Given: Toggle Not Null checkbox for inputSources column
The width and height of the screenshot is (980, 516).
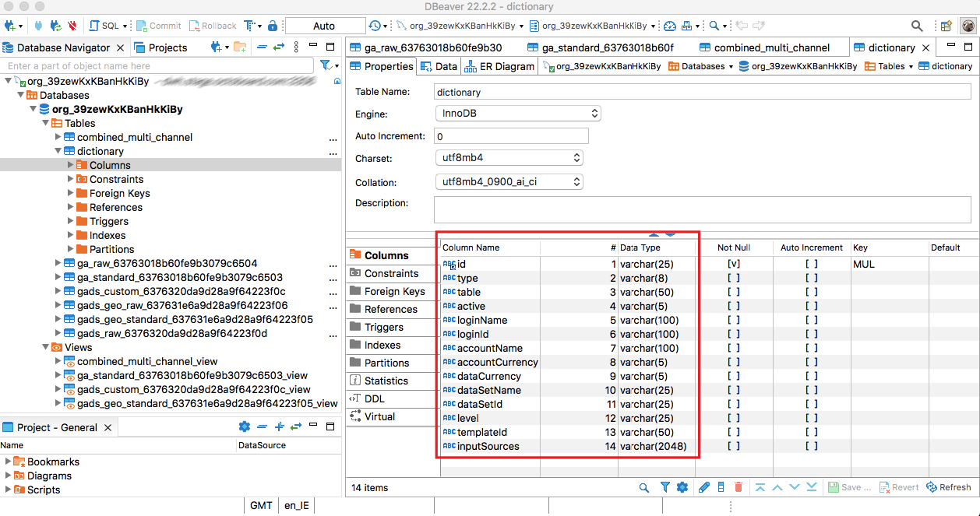Looking at the screenshot, I should point(733,446).
